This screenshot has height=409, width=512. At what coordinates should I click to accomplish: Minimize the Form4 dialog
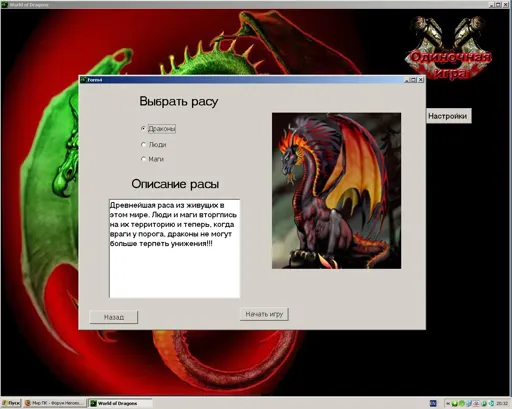tap(407, 80)
